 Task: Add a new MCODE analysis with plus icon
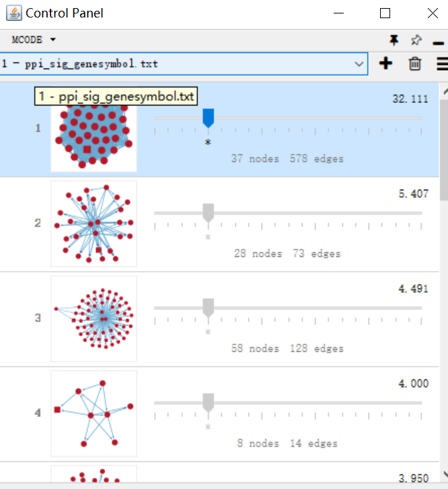(x=385, y=63)
